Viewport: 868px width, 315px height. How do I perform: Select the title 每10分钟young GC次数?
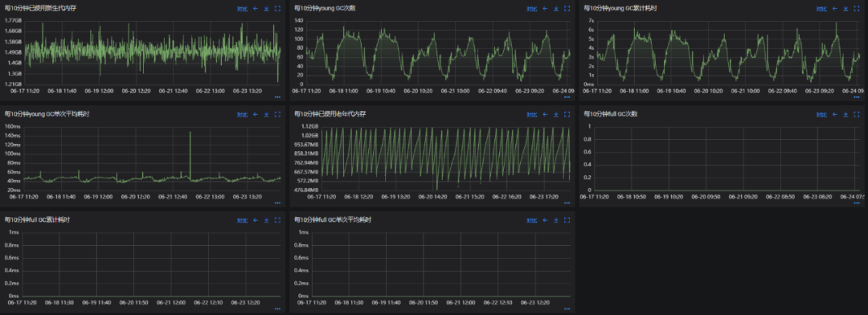[325, 8]
